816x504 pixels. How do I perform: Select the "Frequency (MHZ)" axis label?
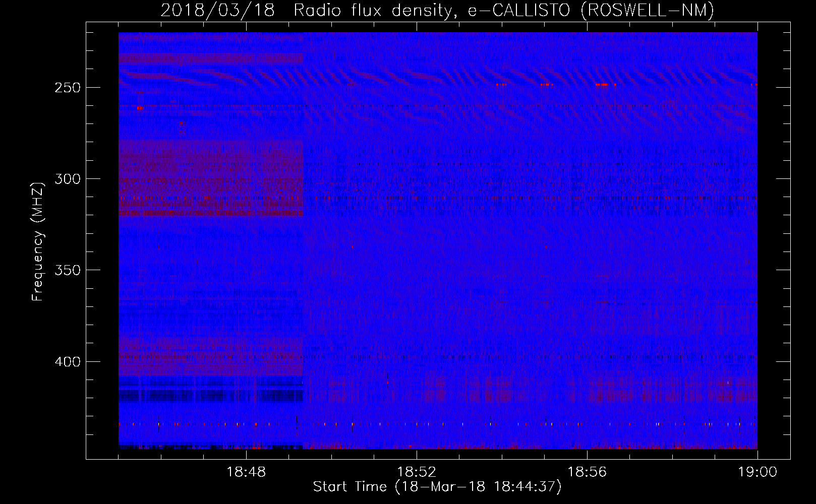pyautogui.click(x=38, y=241)
